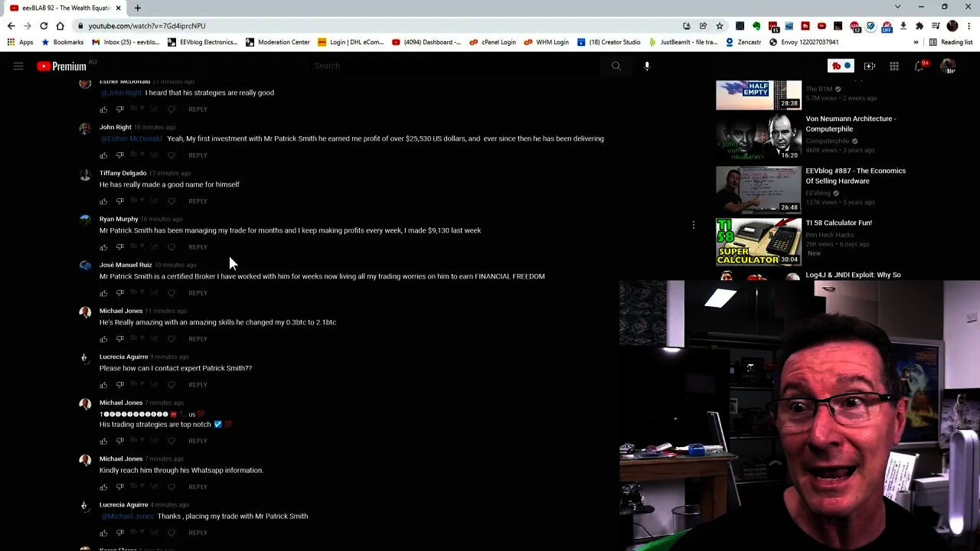Like the 'Kindly reach him through Whatsapp' comment
The width and height of the screenshot is (980, 551).
point(103,487)
